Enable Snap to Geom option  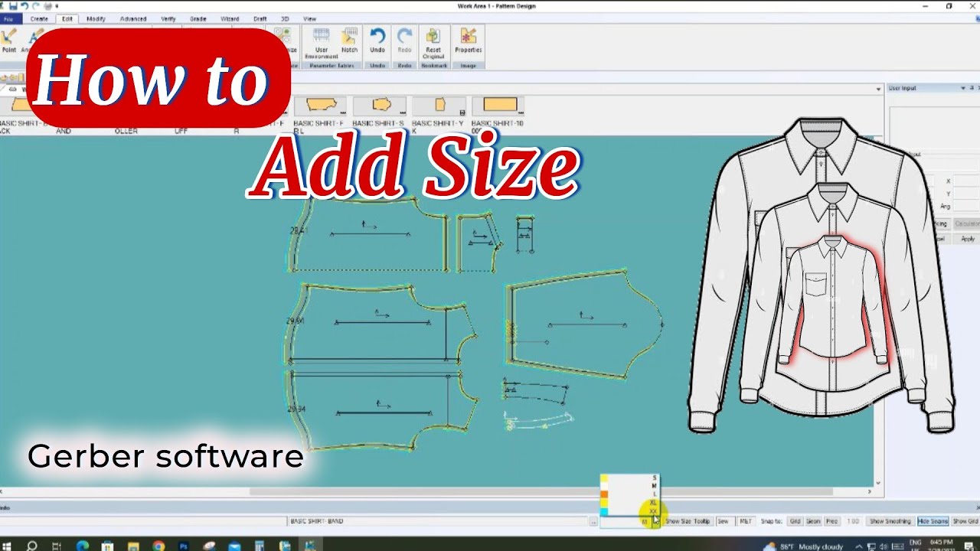[813, 521]
